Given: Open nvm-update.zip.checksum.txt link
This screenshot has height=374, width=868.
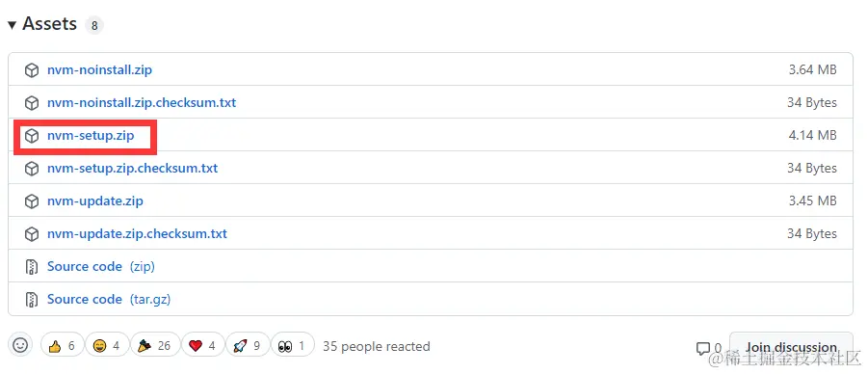Looking at the screenshot, I should tap(138, 234).
